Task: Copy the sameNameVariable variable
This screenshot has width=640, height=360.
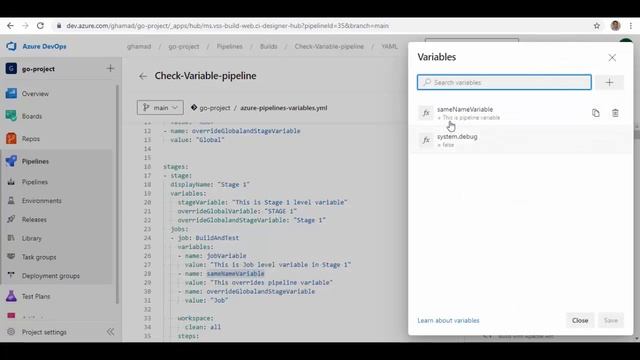Action: point(596,113)
